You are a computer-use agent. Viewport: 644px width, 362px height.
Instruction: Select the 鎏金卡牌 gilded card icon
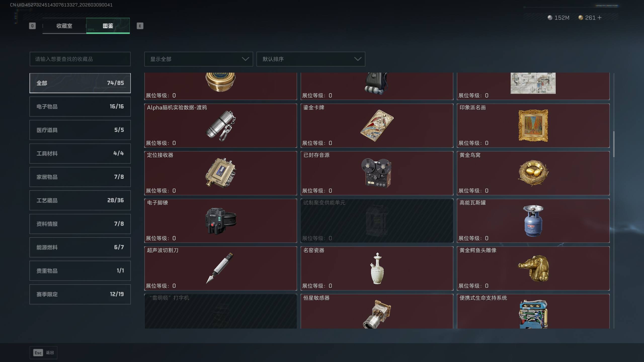(x=377, y=125)
